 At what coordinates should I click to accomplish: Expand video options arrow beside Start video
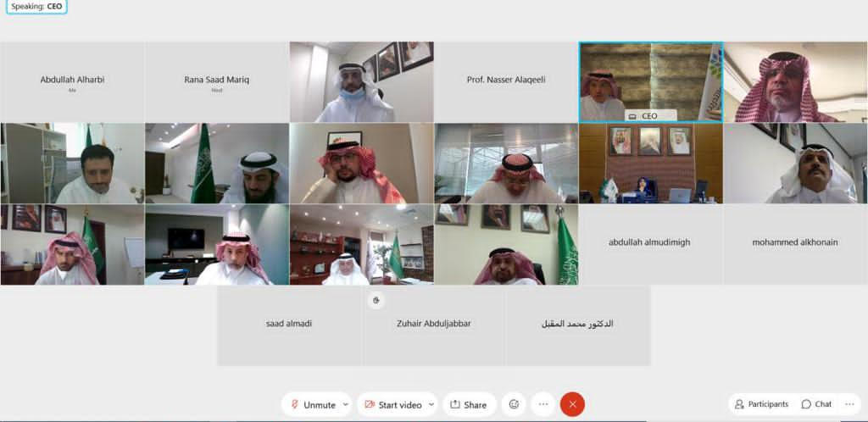tap(431, 404)
